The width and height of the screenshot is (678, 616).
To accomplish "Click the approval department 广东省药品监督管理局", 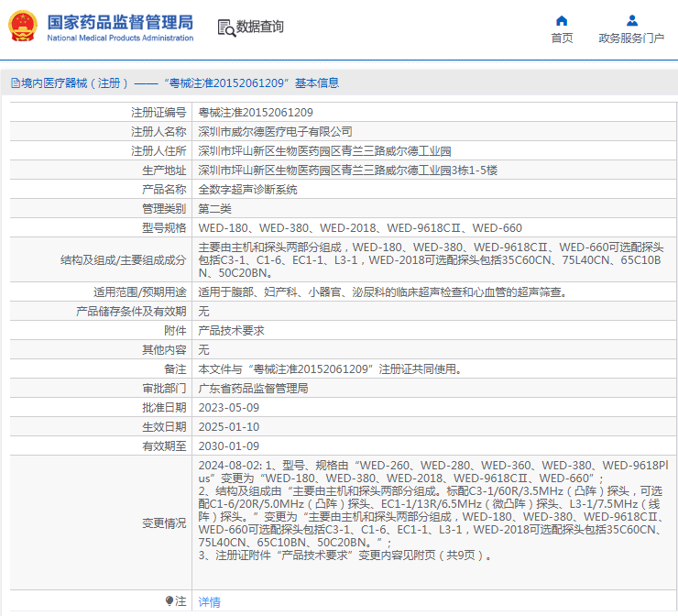I will tap(254, 389).
